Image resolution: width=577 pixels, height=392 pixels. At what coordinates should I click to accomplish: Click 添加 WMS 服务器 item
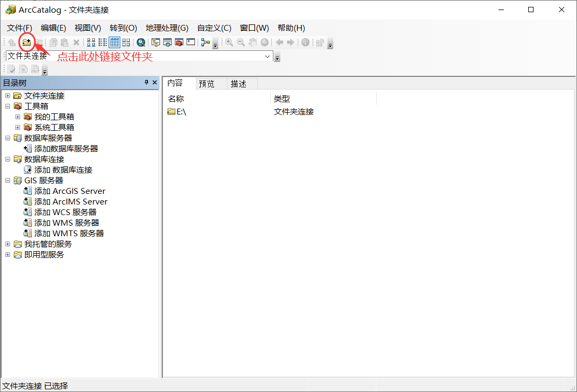(x=61, y=223)
